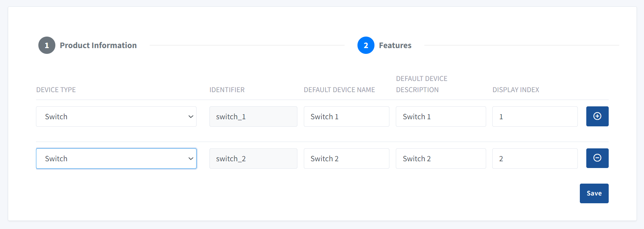Select the display index field showing 2
This screenshot has width=644, height=229.
click(x=535, y=159)
